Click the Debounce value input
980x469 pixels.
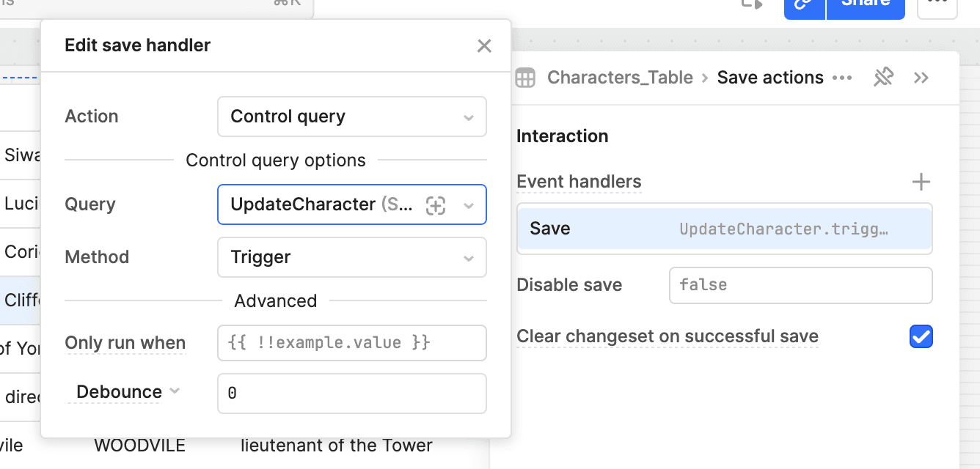[351, 394]
